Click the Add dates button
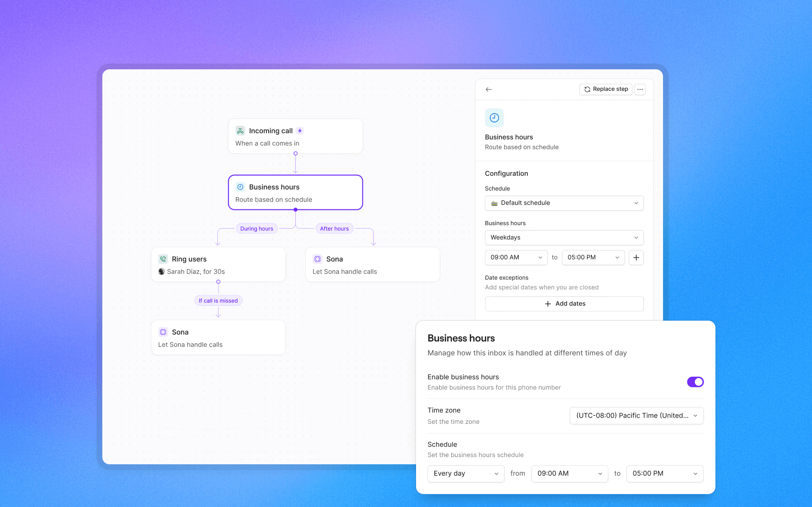Screen dimensions: 812x507 (564, 304)
